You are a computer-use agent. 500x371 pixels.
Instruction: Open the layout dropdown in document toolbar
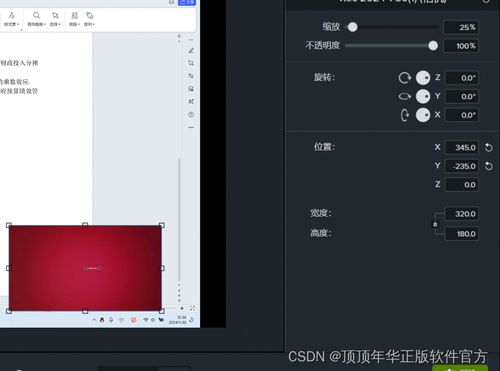[x=74, y=19]
